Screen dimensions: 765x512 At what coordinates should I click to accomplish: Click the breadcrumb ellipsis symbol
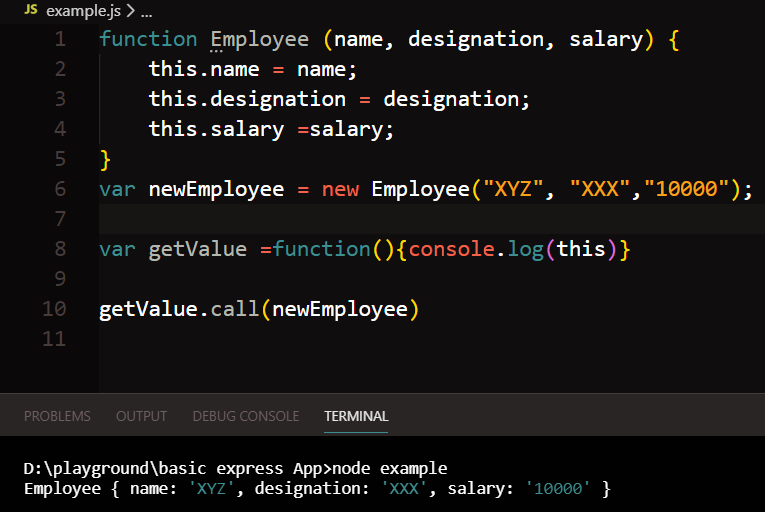click(x=146, y=15)
